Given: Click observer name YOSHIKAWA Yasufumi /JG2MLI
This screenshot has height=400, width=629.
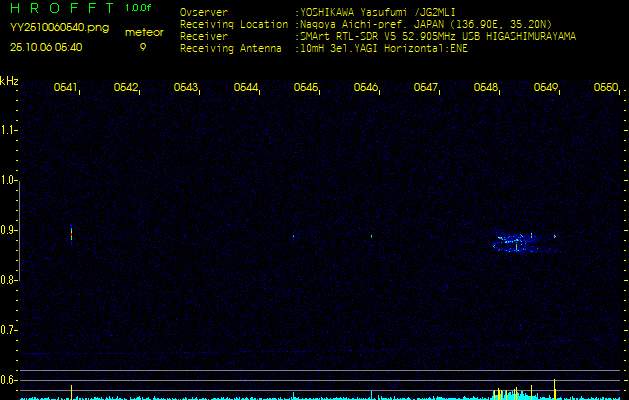Looking at the screenshot, I should click(x=378, y=12).
